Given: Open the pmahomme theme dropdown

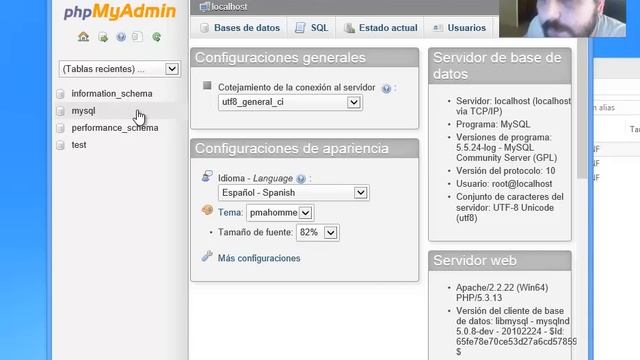Looking at the screenshot, I should [x=280, y=213].
